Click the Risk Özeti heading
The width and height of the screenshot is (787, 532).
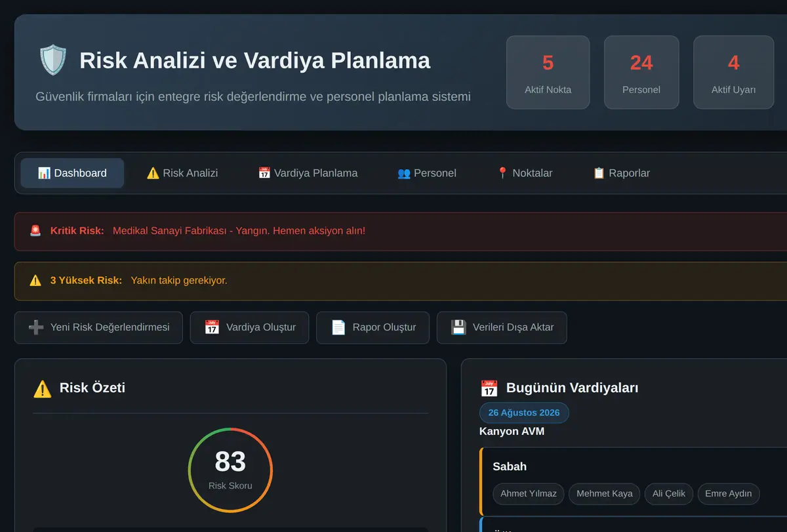tap(92, 388)
